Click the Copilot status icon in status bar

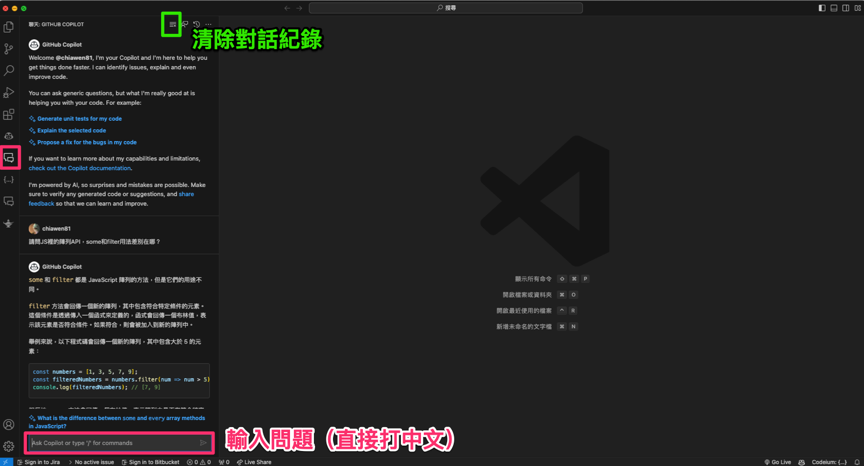801,462
